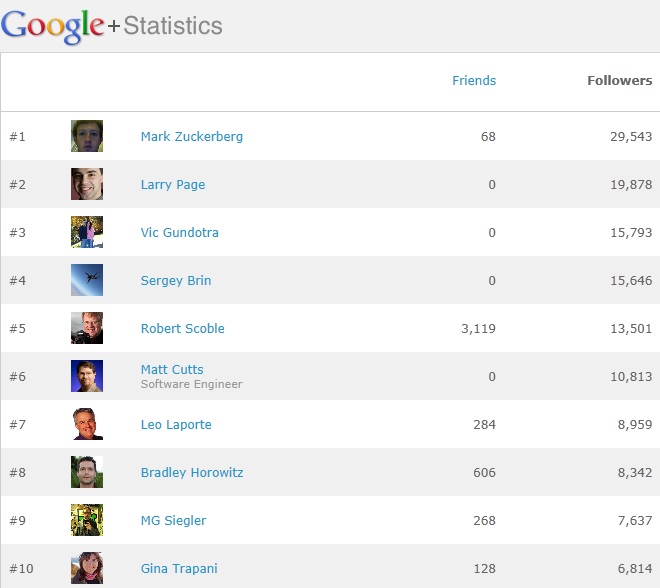The image size is (660, 588).
Task: Select Matt Cutts' friends count 0
Action: [x=492, y=377]
